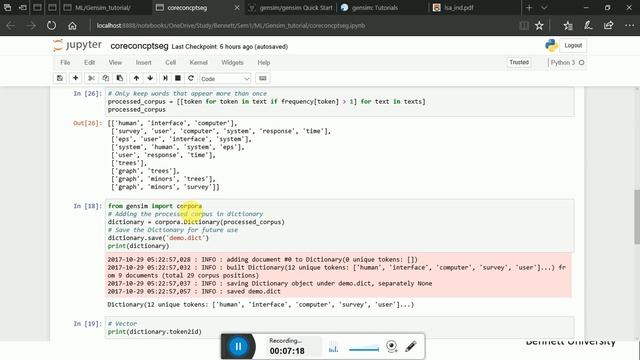Open browser settings and more menu
This screenshot has height=360, width=640.
(629, 26)
